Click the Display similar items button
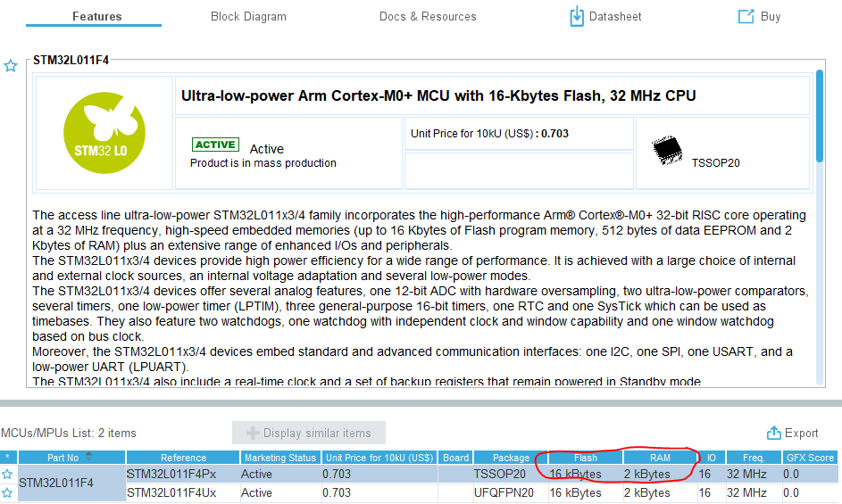The width and height of the screenshot is (842, 504). (309, 433)
